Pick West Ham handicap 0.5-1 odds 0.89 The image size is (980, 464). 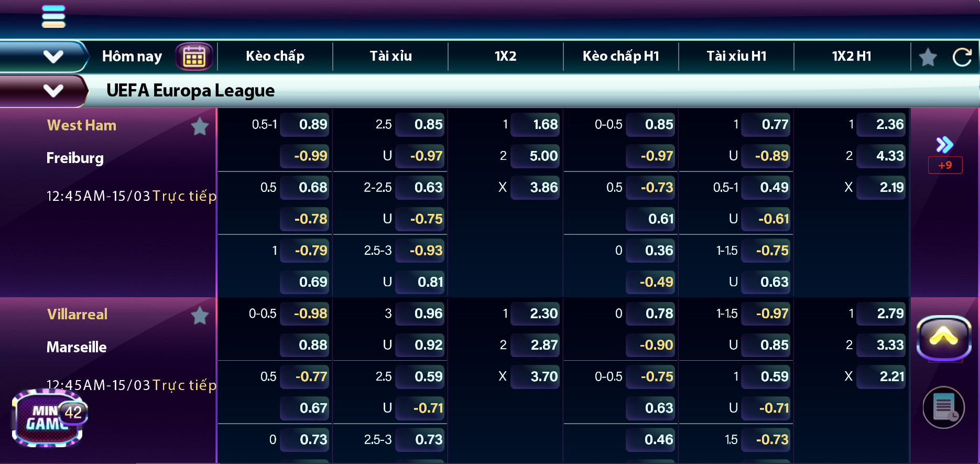(304, 124)
